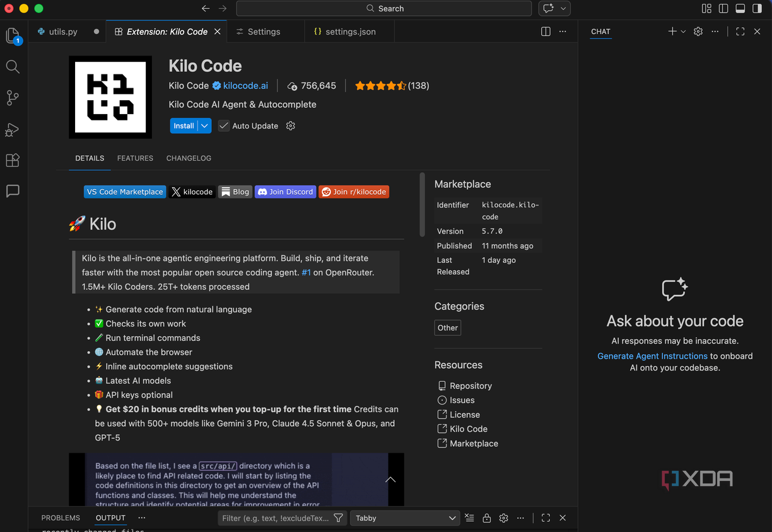Screen dimensions: 772x532
Task: Click the extension details scrollbar
Action: 422,205
